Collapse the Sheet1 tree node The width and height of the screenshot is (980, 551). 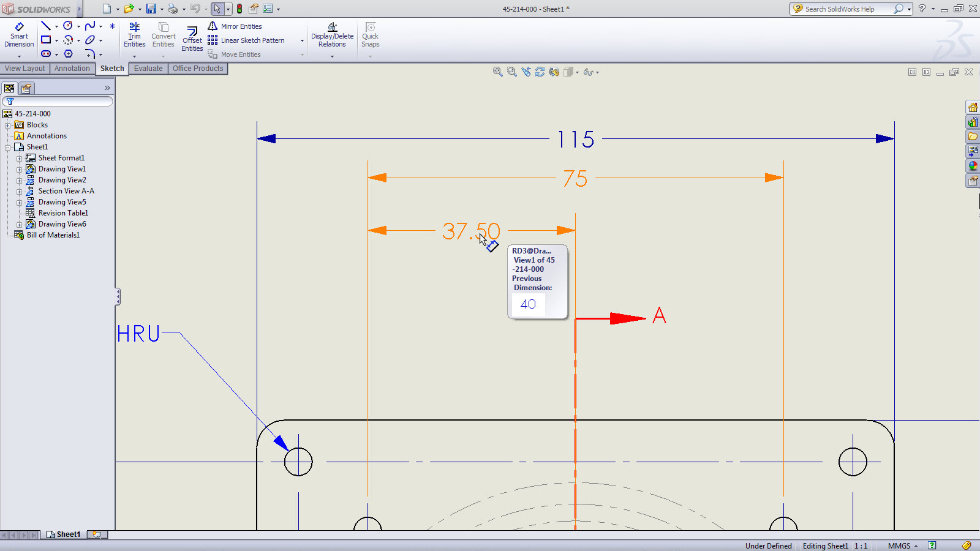(x=8, y=148)
